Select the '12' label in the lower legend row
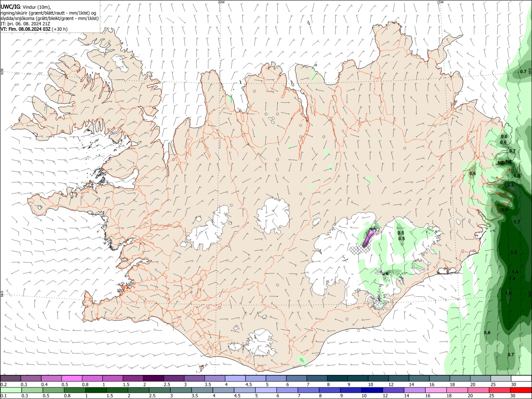This screenshot has height=399, width=532. [x=385, y=396]
